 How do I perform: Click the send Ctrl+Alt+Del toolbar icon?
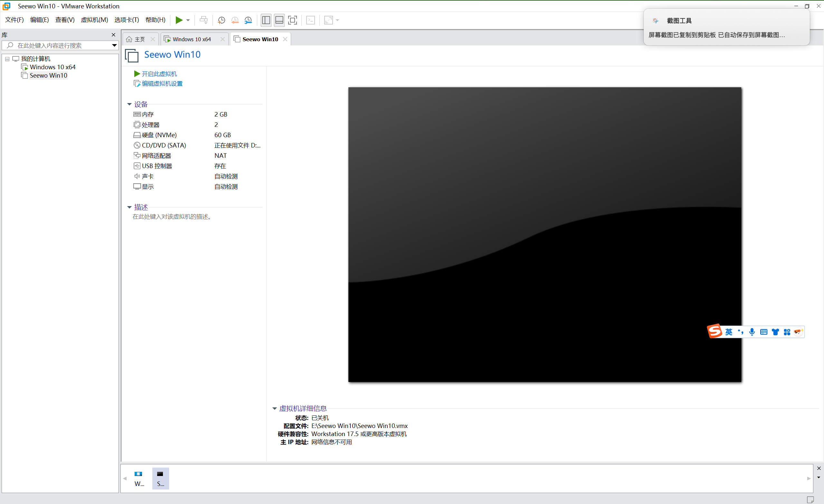pyautogui.click(x=203, y=20)
